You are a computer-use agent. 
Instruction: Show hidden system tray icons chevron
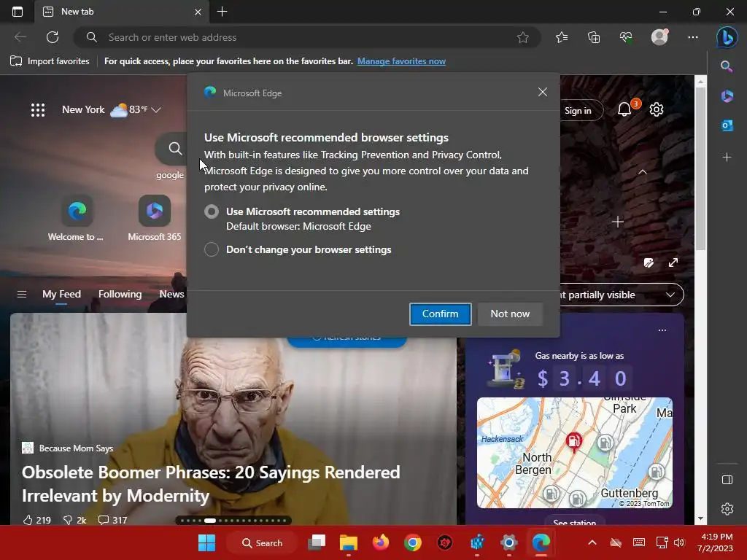point(592,542)
